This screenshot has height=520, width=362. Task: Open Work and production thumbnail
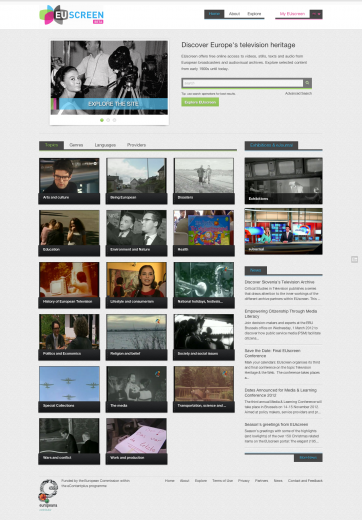point(136,441)
